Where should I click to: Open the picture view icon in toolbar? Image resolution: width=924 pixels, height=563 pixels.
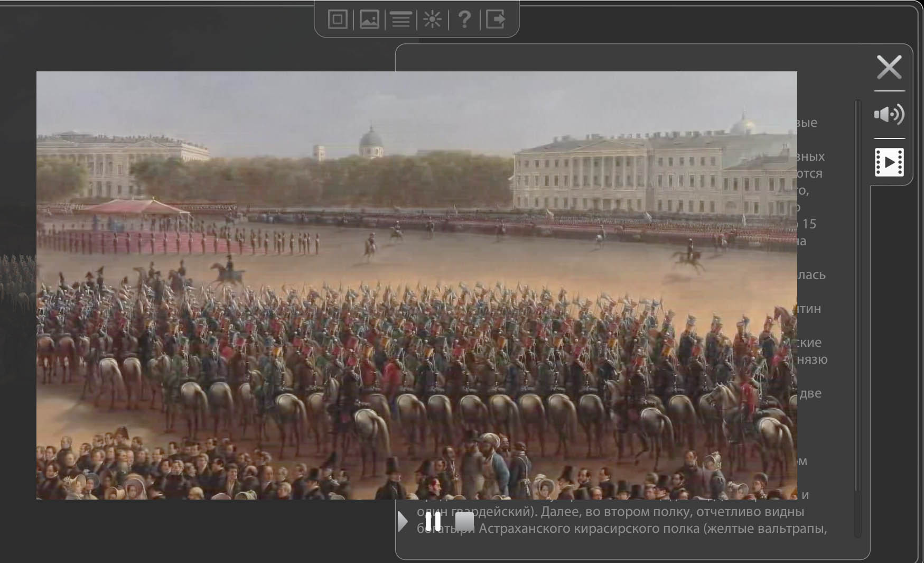(369, 20)
